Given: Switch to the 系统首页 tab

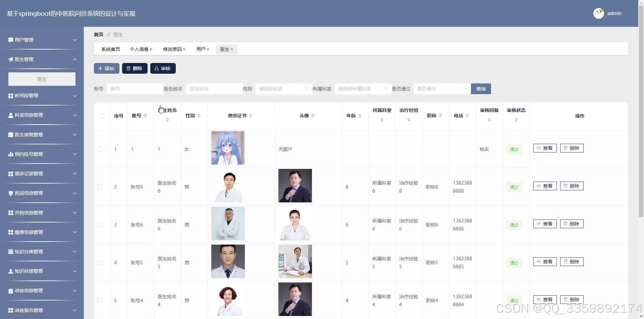Looking at the screenshot, I should point(110,49).
